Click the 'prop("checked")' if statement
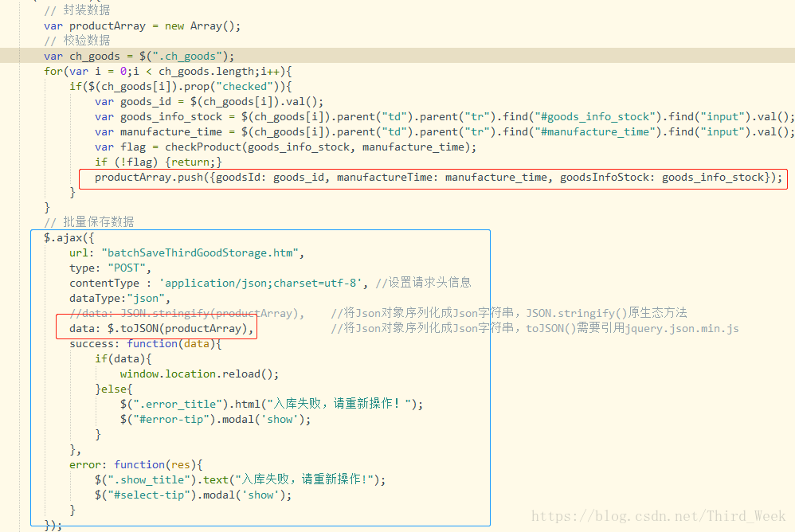Image resolution: width=795 pixels, height=532 pixels. pyautogui.click(x=181, y=87)
